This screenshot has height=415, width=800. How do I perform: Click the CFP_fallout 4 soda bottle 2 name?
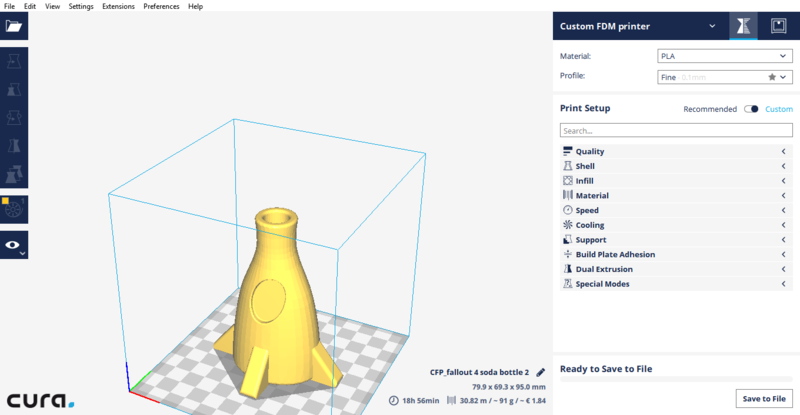[x=479, y=372]
